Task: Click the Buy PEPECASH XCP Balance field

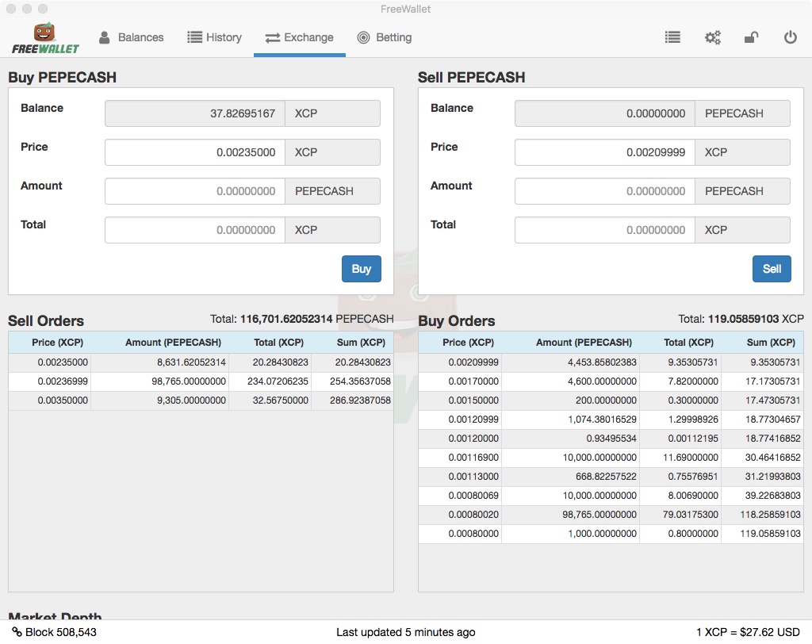Action: [195, 113]
